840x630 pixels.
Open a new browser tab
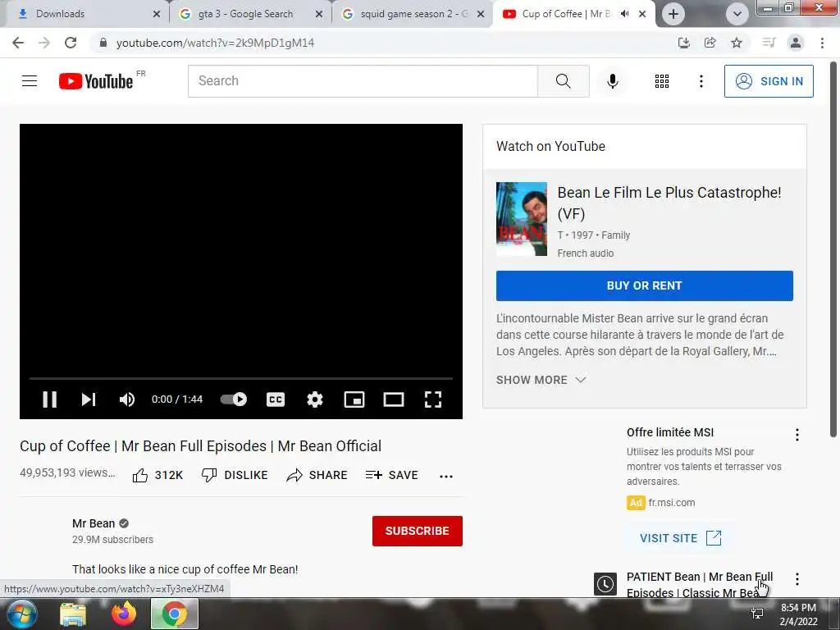pyautogui.click(x=673, y=14)
